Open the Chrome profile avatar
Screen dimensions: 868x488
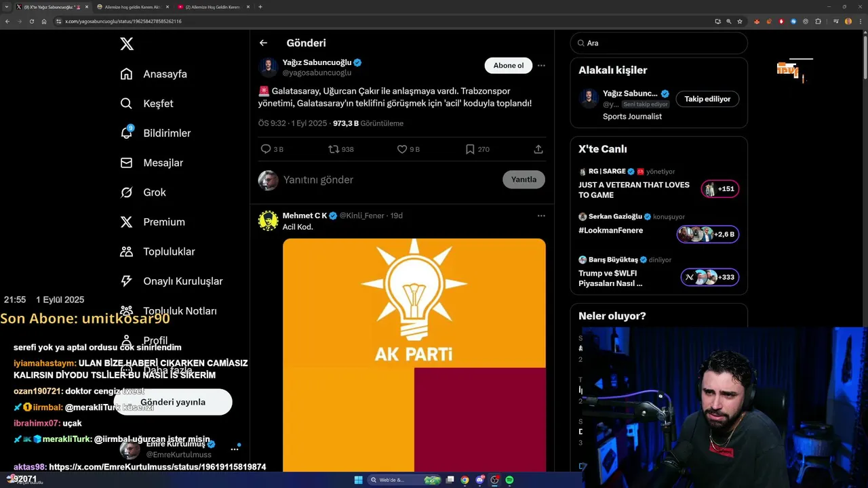coord(848,21)
